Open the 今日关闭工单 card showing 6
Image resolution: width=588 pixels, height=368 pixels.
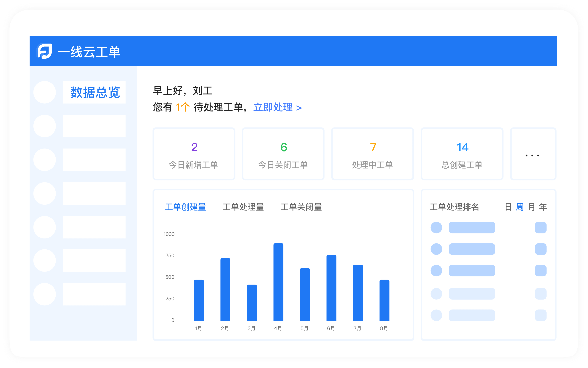[x=283, y=154]
